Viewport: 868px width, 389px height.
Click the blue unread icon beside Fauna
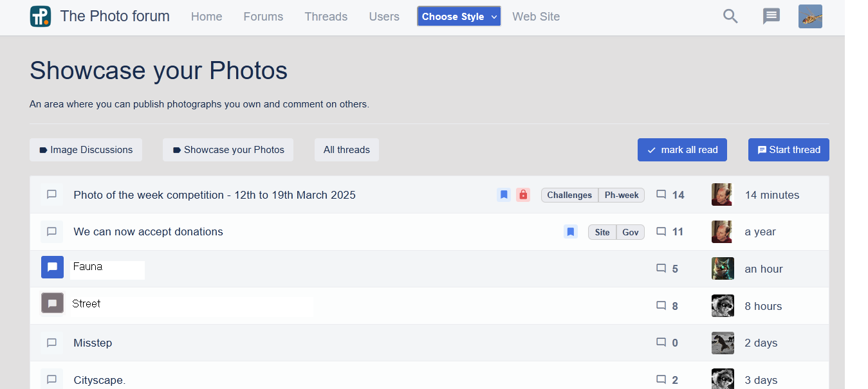(x=52, y=267)
